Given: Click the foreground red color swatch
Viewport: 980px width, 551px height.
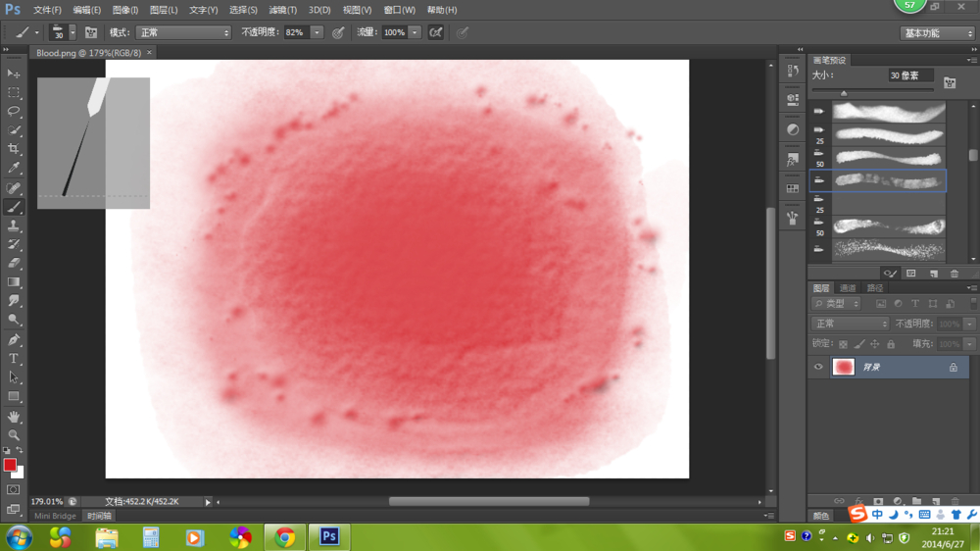Looking at the screenshot, I should point(10,465).
